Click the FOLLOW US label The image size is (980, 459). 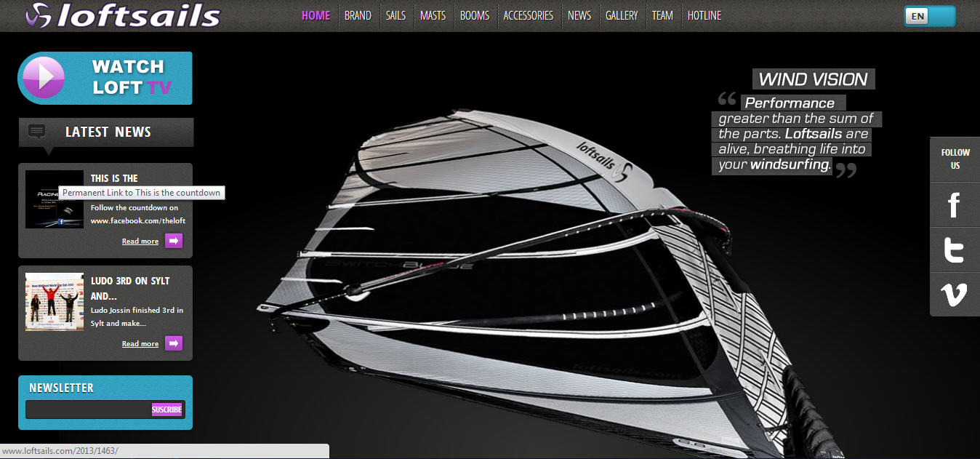[x=955, y=159]
